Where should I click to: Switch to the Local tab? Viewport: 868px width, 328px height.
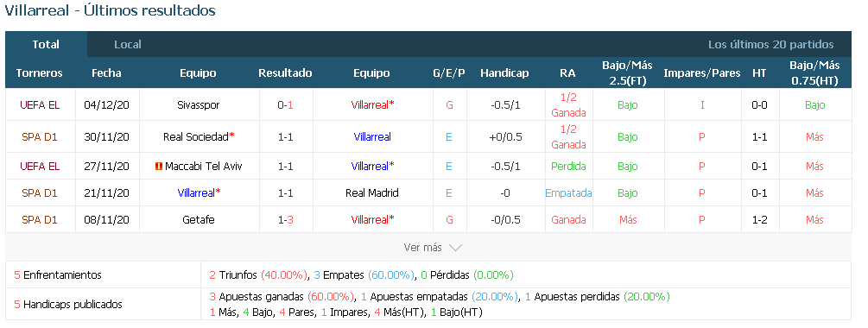tap(127, 45)
